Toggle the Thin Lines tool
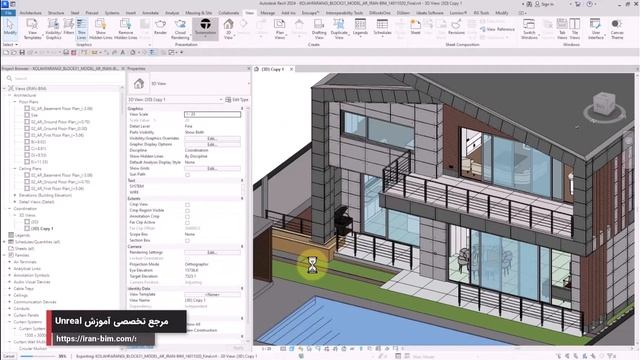Screen dimensions: 640x360 pos(82,29)
